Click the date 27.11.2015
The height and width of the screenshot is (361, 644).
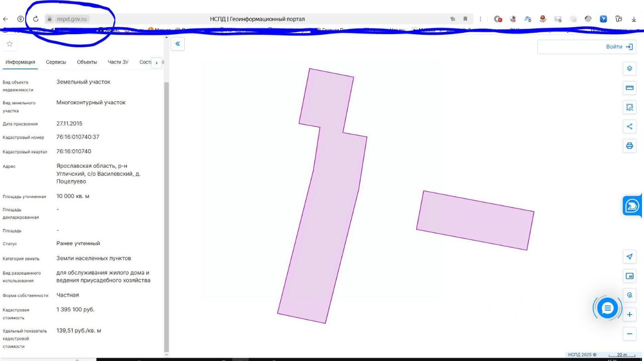(69, 123)
